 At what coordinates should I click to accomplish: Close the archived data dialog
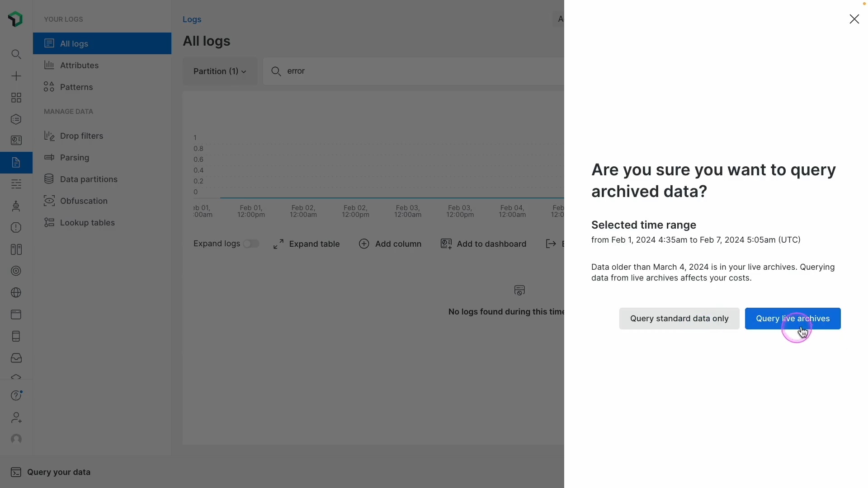point(854,19)
